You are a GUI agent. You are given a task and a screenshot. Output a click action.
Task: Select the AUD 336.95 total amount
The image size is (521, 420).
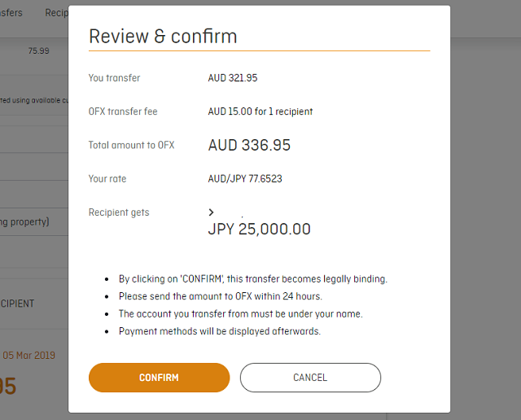[249, 146]
